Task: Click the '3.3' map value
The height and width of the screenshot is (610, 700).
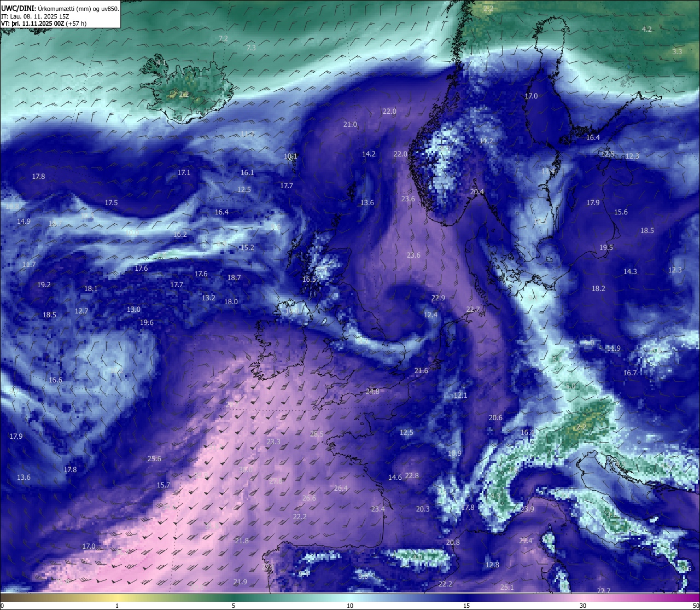Action: click(677, 51)
